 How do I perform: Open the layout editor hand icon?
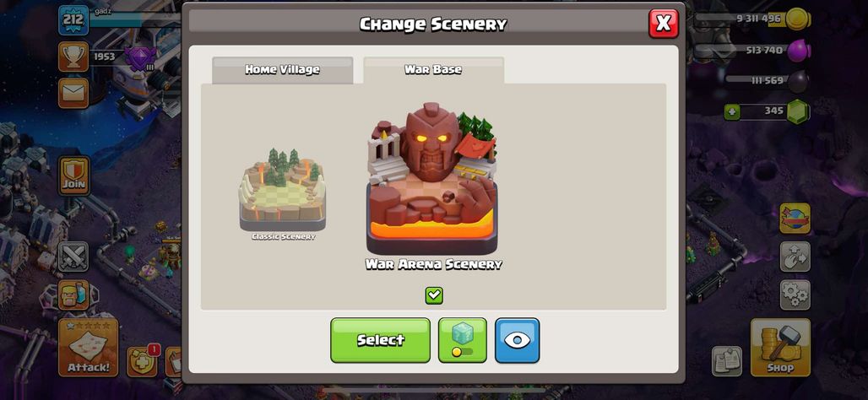tap(795, 257)
